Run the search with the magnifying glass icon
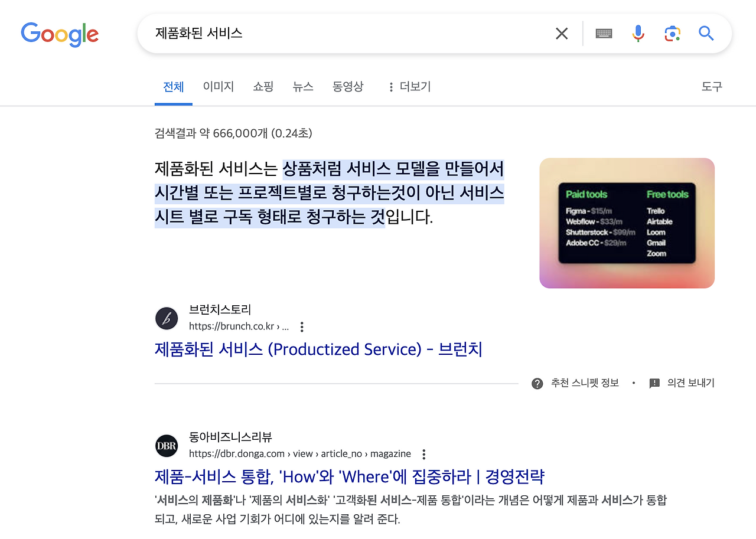This screenshot has width=756, height=539. tap(706, 34)
